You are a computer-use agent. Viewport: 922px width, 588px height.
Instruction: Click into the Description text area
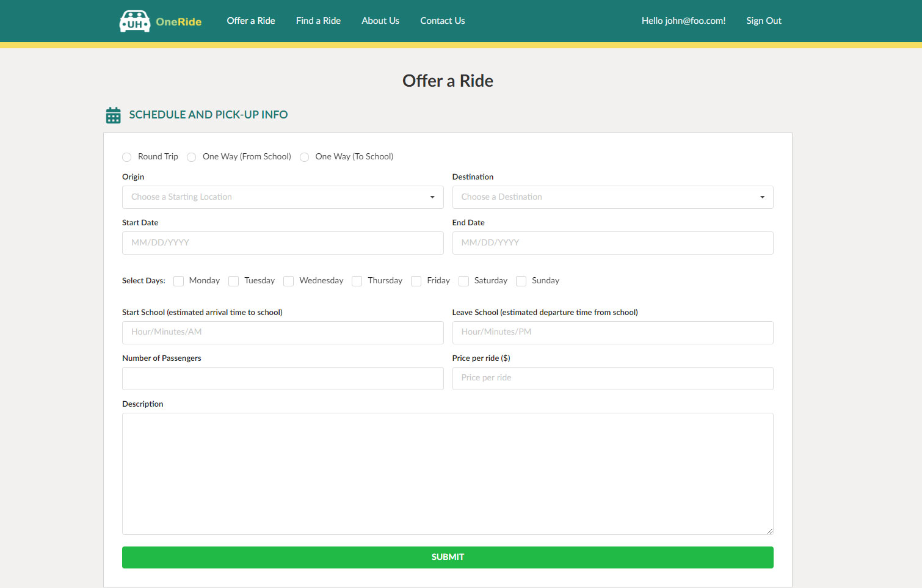coord(447,473)
